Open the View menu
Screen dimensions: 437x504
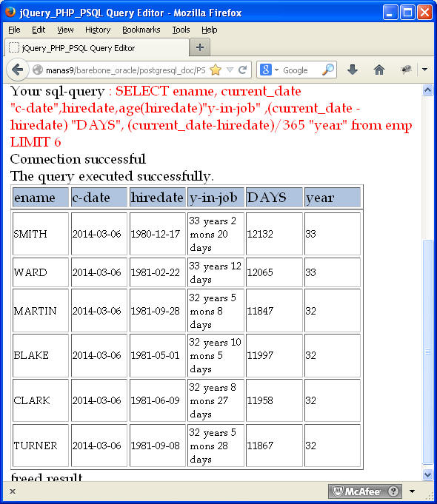65,30
